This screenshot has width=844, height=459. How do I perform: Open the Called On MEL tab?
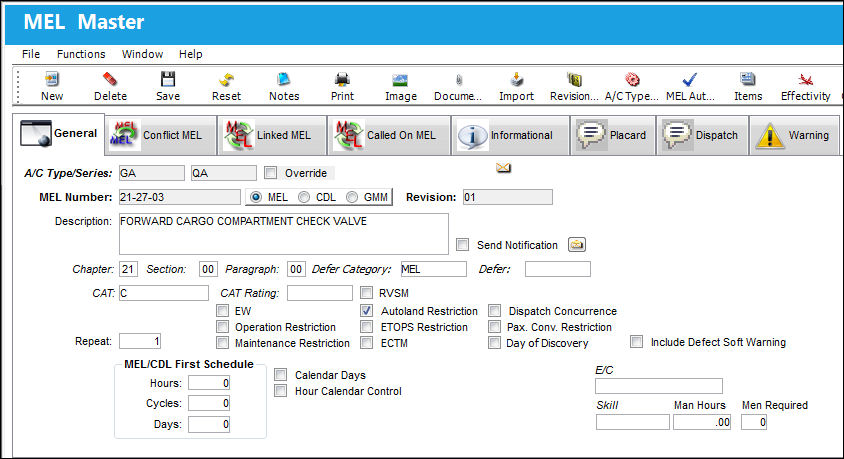tap(389, 135)
